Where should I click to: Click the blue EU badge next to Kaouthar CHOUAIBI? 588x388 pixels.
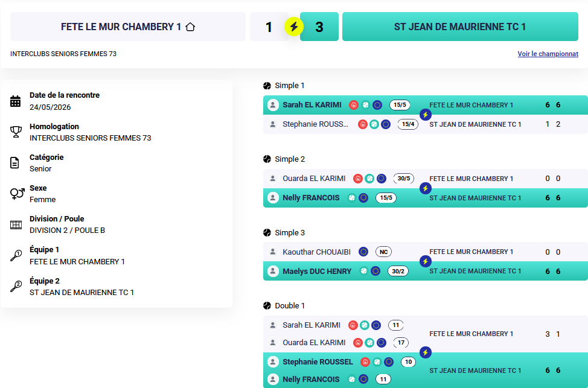[363, 252]
